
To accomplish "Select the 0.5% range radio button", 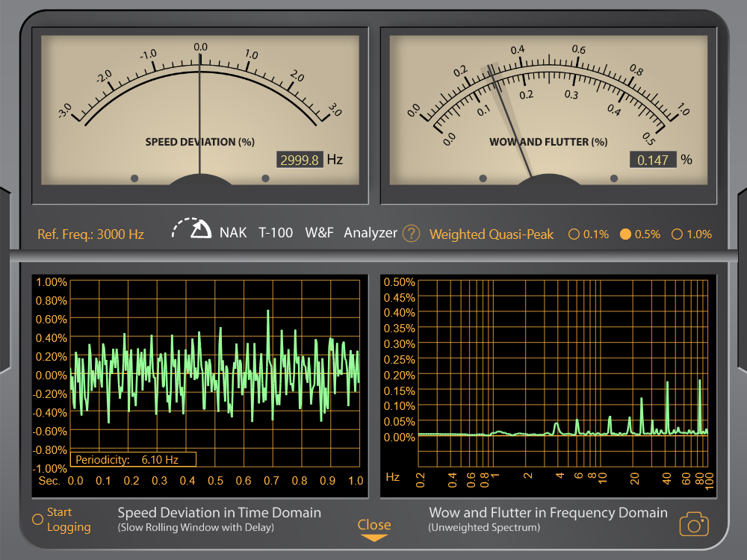I will tap(625, 234).
